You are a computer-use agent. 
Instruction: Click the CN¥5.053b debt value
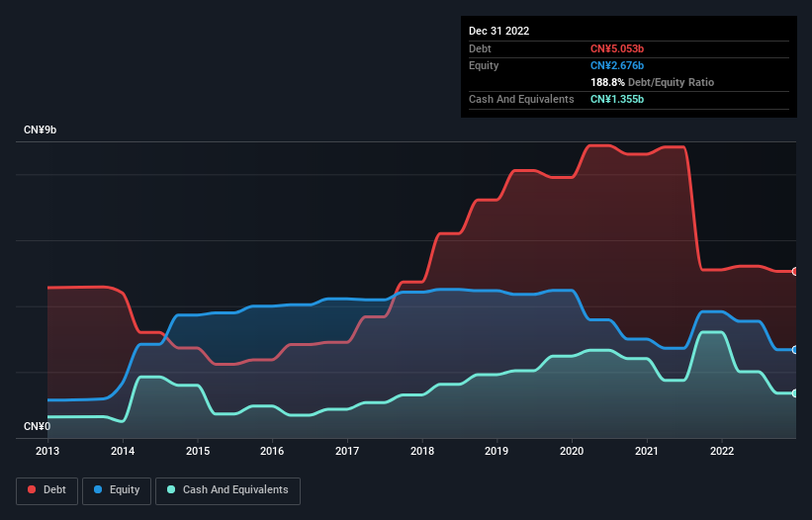[x=617, y=48]
